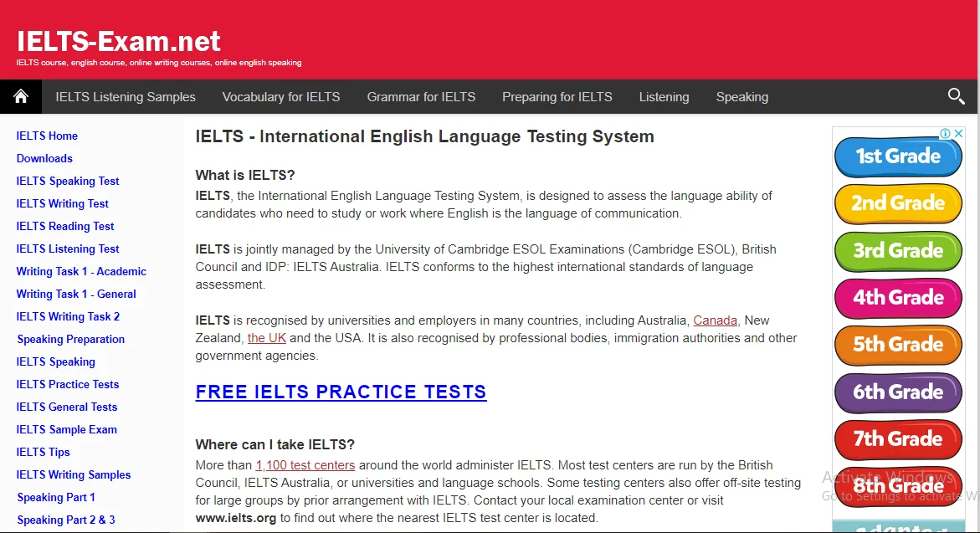
Task: Close the ad using the X icon
Action: click(x=959, y=134)
